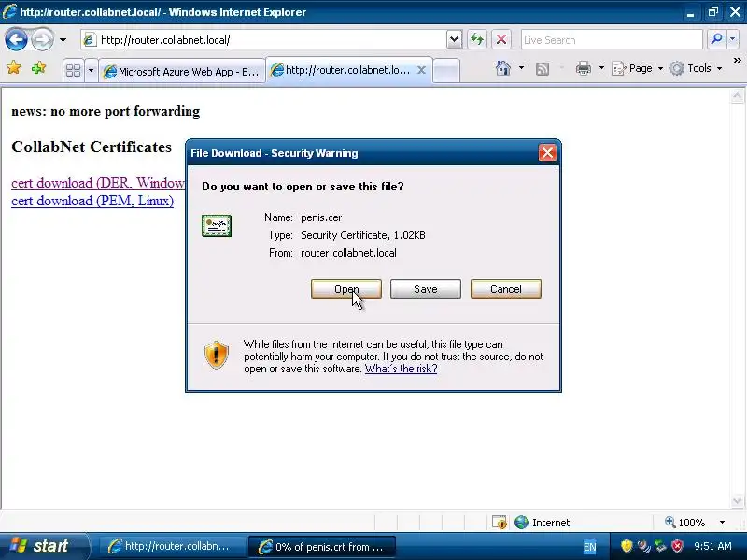Go forward with the Forward arrow

coord(42,39)
